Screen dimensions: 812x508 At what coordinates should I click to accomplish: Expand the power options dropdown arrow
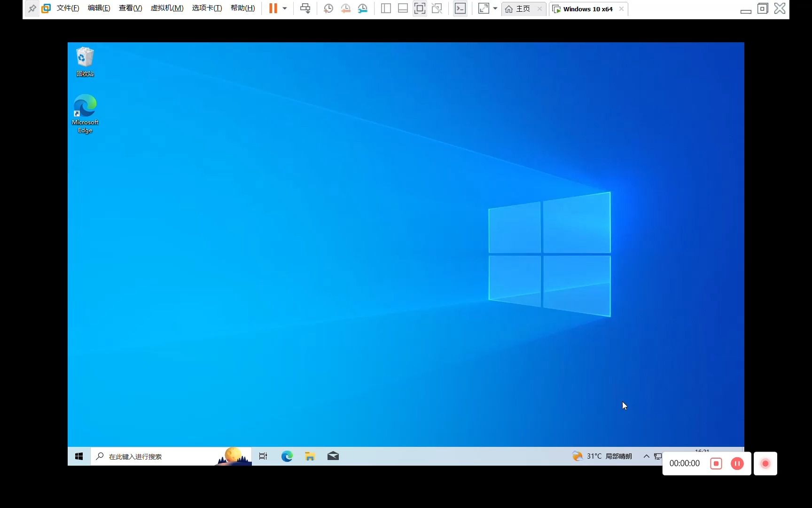tap(285, 8)
